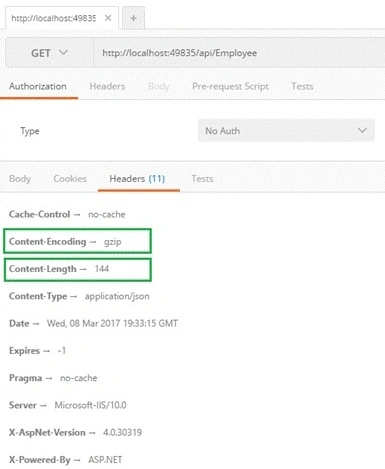The width and height of the screenshot is (385, 469).
Task: Click the Cache-Control header name
Action: 40,214
